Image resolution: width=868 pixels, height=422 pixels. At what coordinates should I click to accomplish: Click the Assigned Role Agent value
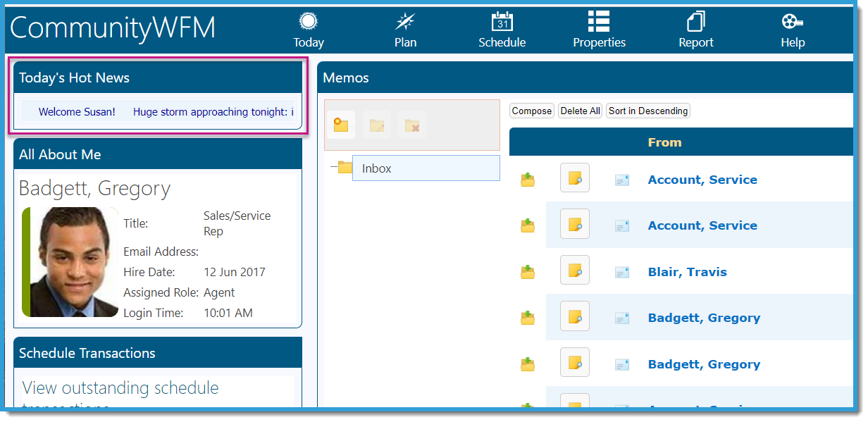pos(219,292)
